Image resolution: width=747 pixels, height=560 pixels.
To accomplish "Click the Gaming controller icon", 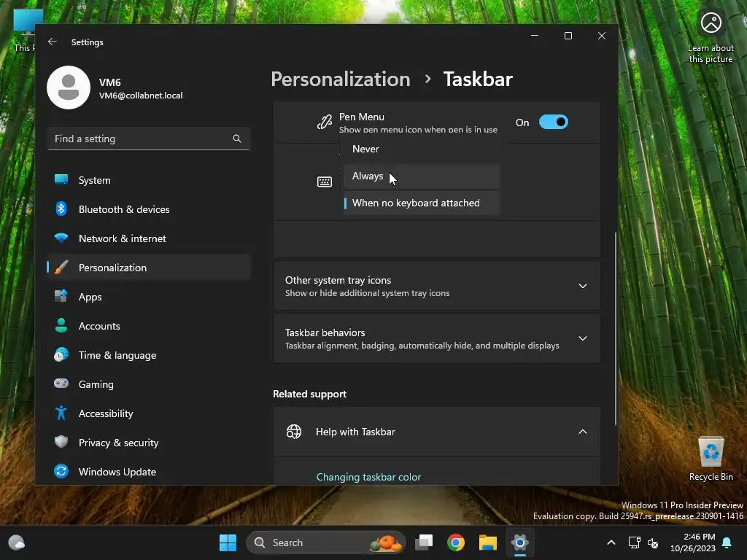I will coord(61,384).
